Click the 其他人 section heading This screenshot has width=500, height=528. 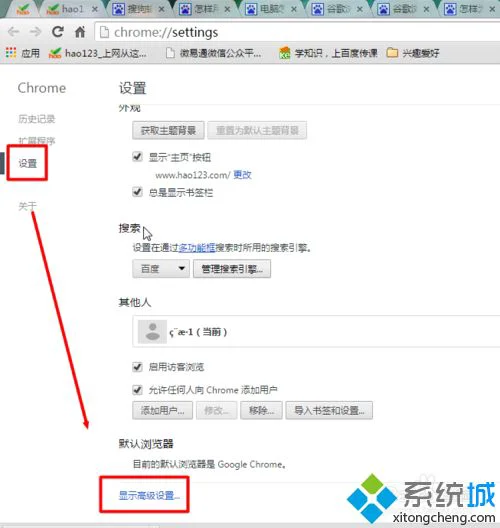tap(135, 302)
